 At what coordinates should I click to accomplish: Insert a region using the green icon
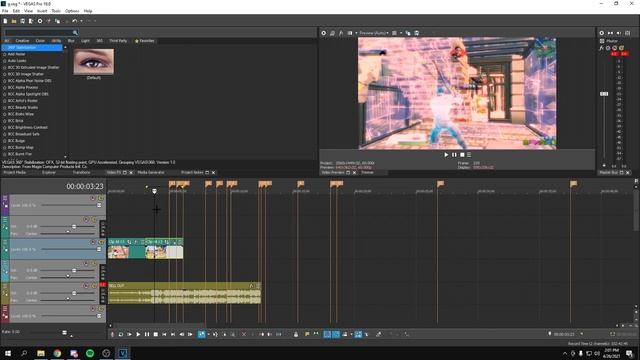[316, 334]
